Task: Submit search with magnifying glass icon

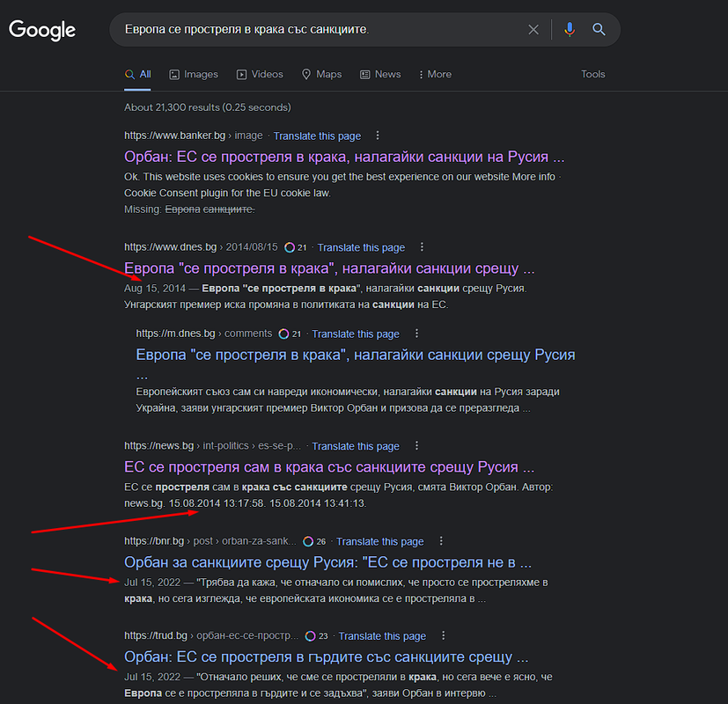Action: [x=599, y=30]
